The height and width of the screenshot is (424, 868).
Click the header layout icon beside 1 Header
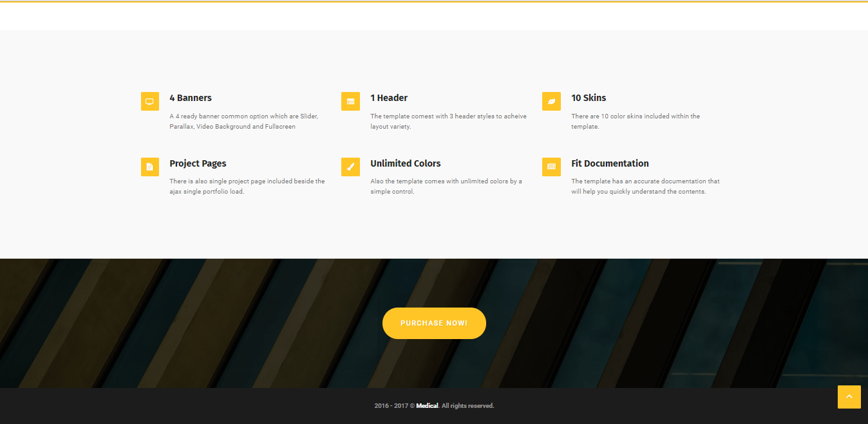pos(350,102)
